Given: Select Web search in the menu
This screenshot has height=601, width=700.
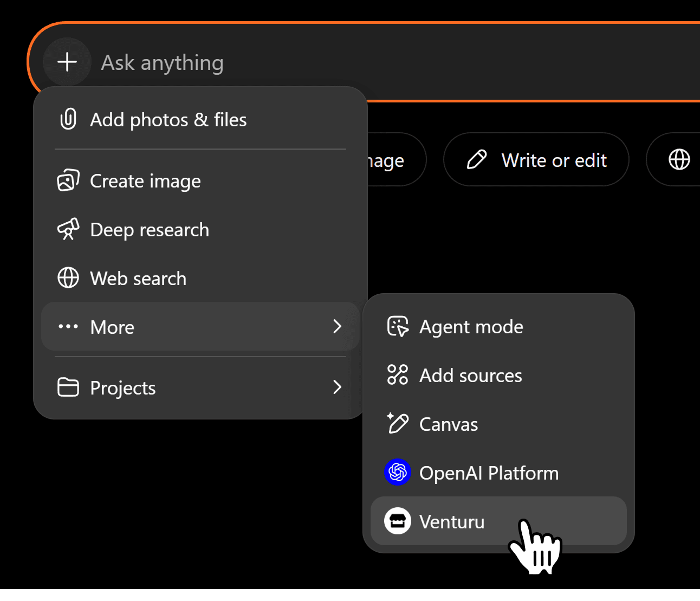Looking at the screenshot, I should click(200, 279).
